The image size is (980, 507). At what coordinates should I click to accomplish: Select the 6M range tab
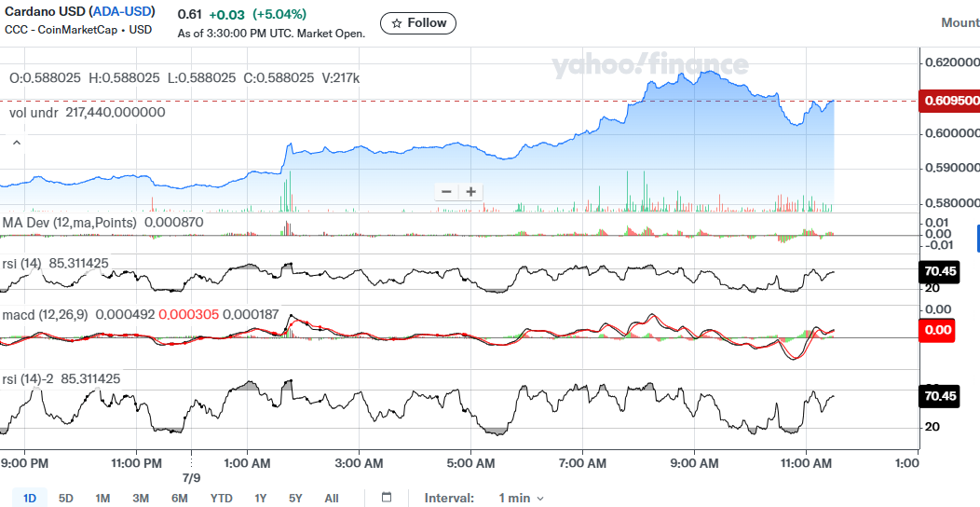(180, 499)
